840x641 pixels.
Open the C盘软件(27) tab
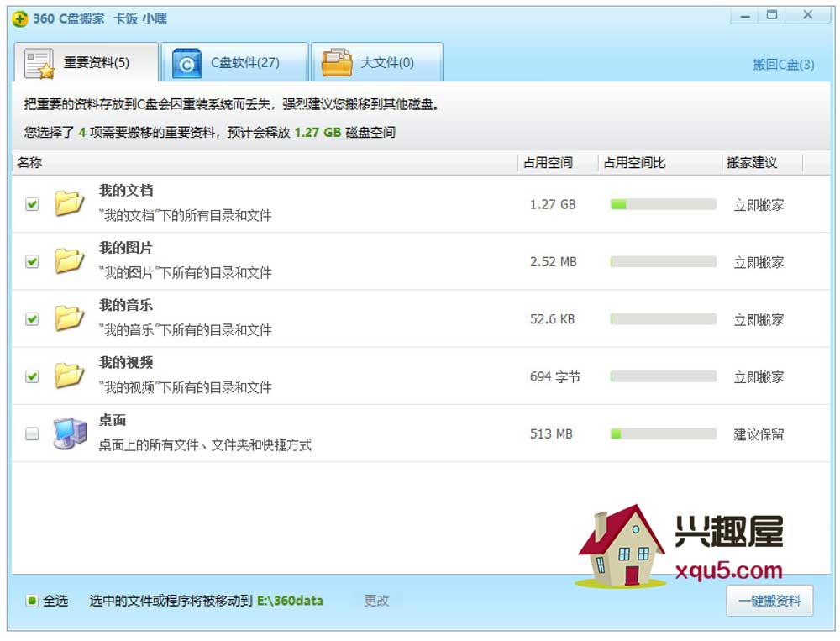tap(235, 62)
